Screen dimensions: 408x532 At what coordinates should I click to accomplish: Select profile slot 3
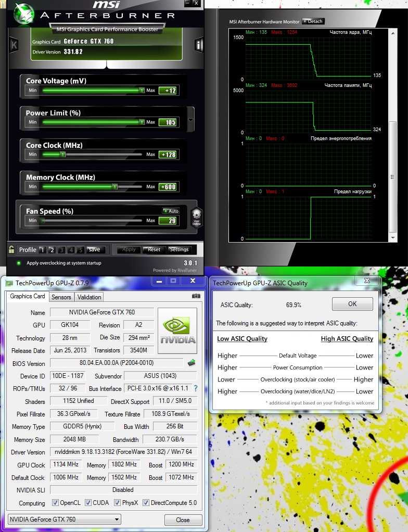click(x=61, y=250)
